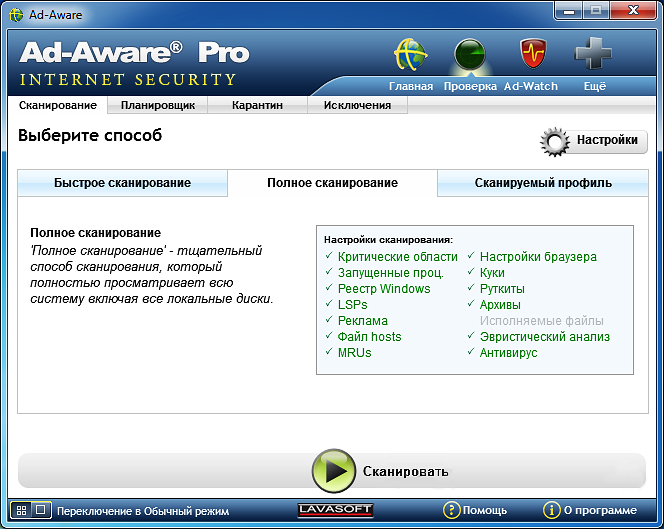Viewport: 664px width, 529px height.
Task: Click the Проверка label text
Action: click(470, 86)
